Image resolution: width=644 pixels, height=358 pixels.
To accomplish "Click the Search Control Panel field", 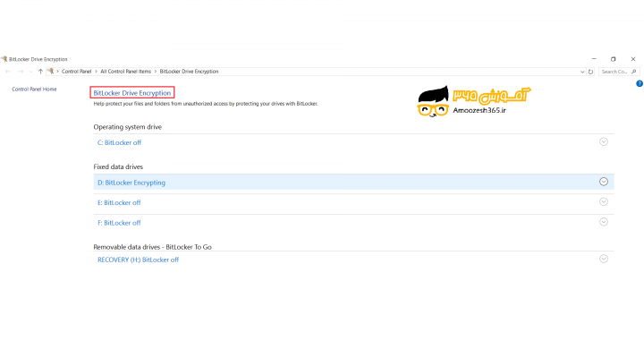I will 619,72.
